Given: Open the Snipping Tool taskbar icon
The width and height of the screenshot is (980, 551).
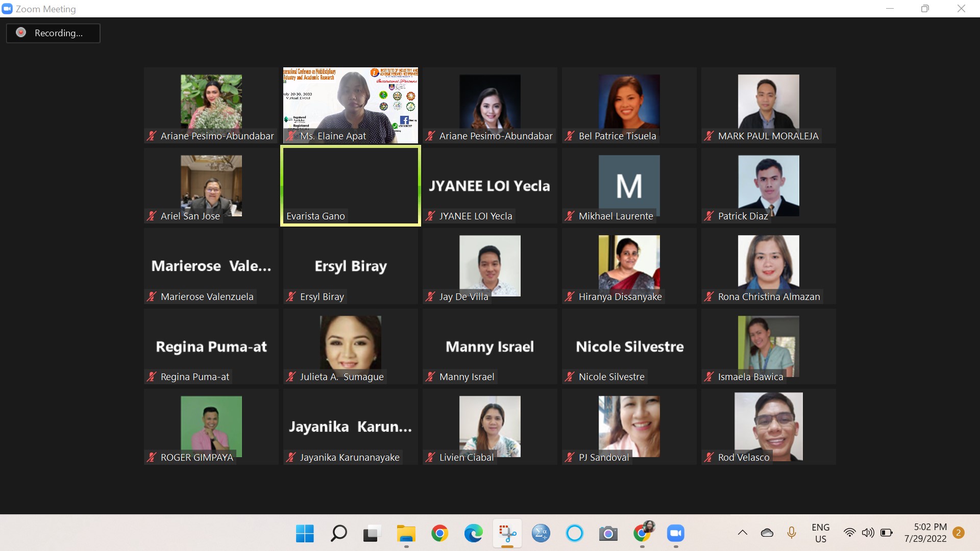Looking at the screenshot, I should (507, 534).
